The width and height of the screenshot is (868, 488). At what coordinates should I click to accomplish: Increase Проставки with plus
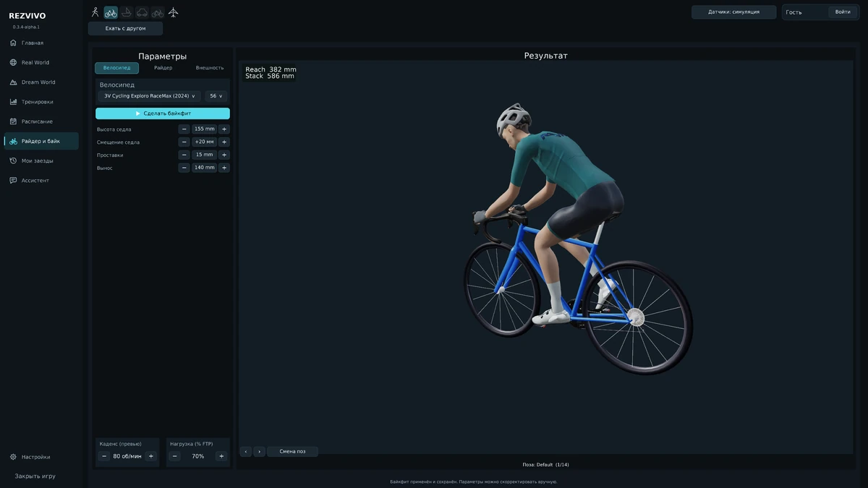click(224, 155)
